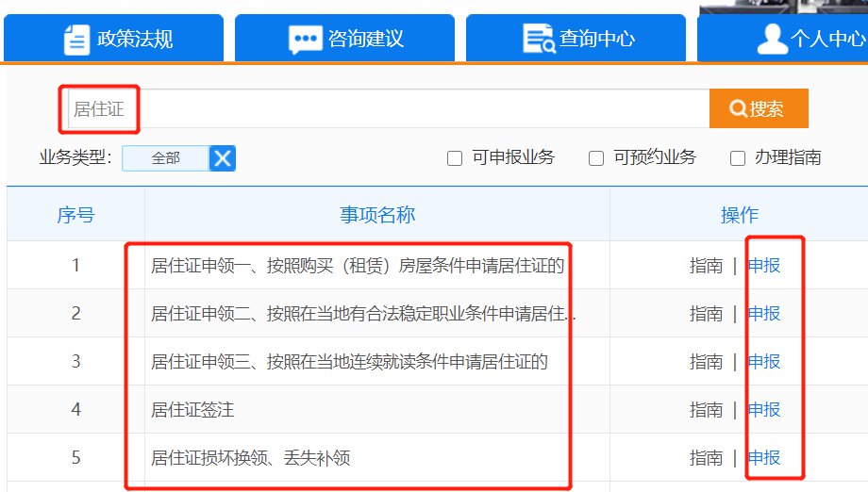868x492 pixels.
Task: Click the 可预约业务 label text
Action: click(x=655, y=157)
